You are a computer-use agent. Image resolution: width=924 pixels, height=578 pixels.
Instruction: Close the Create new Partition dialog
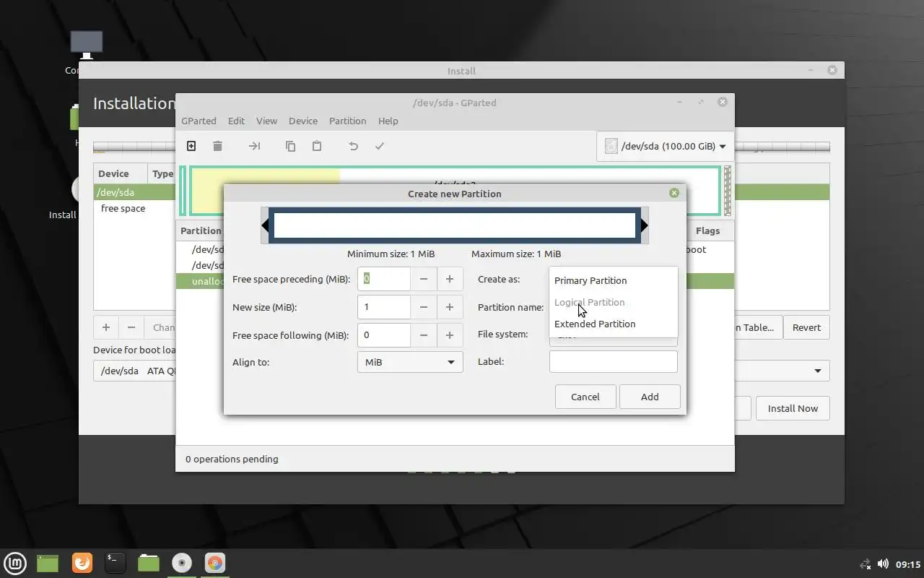674,193
